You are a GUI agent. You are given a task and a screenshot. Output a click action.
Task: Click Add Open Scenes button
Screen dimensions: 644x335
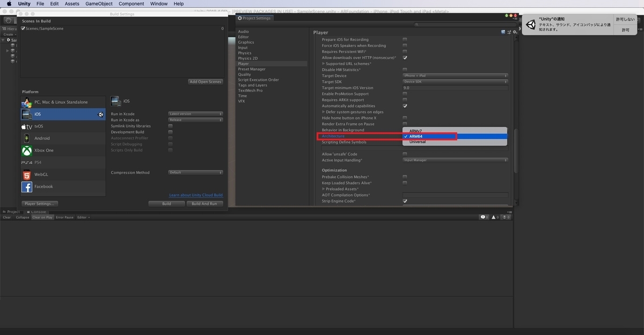[206, 81]
